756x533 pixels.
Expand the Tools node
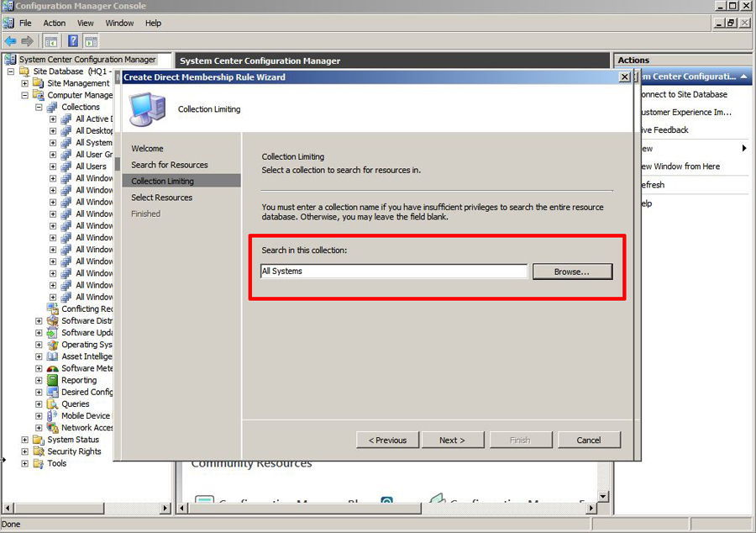pyautogui.click(x=24, y=463)
